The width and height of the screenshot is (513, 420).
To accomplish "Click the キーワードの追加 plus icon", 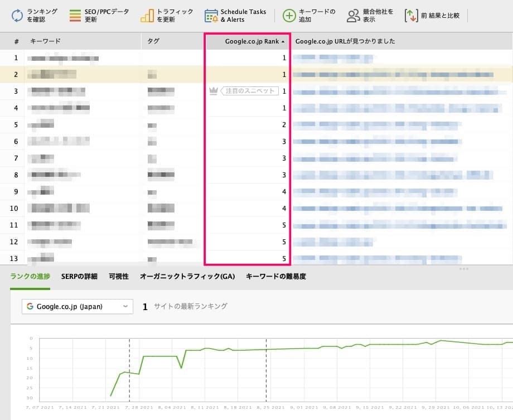I will point(289,16).
